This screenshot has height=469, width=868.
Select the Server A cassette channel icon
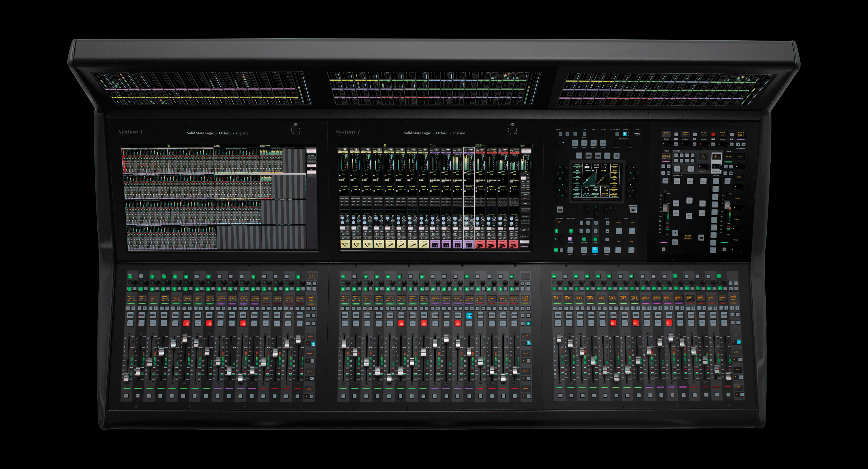point(435,244)
